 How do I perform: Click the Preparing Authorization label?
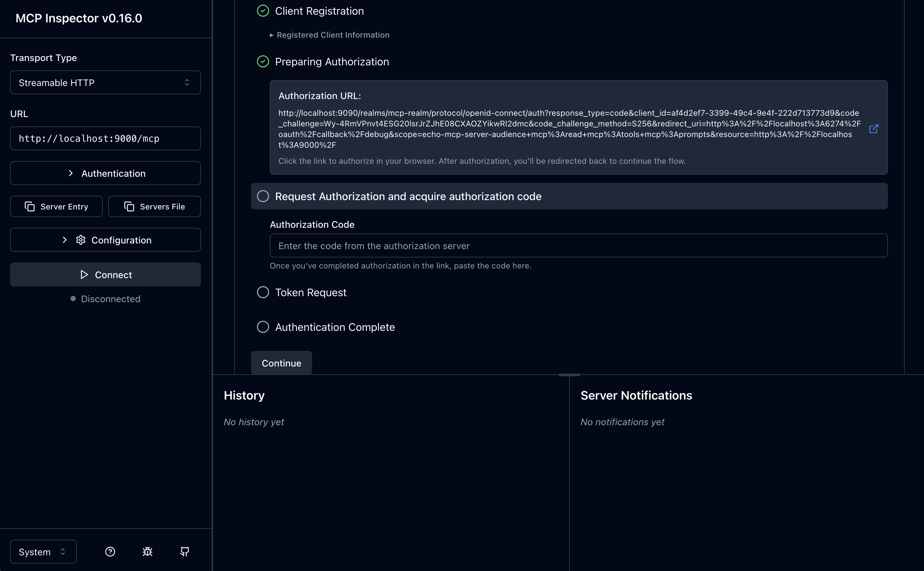(x=332, y=62)
